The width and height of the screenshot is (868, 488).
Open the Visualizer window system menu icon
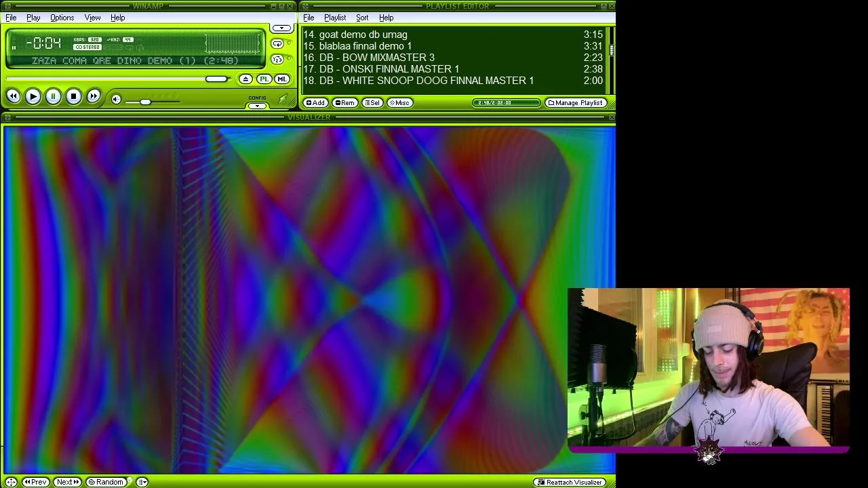click(6, 118)
